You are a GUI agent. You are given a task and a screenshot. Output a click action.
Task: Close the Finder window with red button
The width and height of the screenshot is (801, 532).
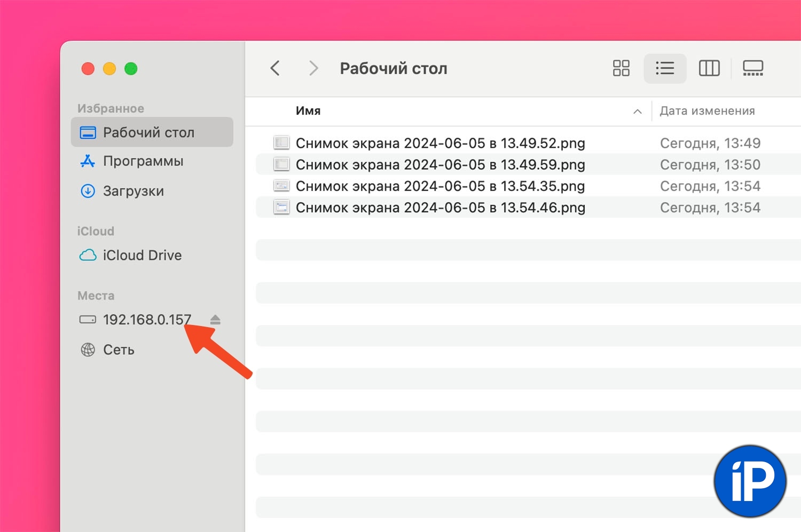(88, 69)
